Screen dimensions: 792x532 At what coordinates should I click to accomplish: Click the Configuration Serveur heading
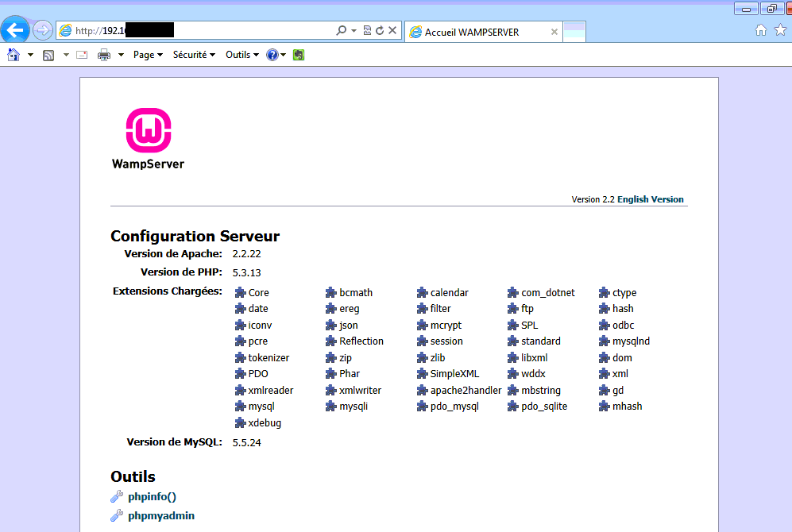195,236
